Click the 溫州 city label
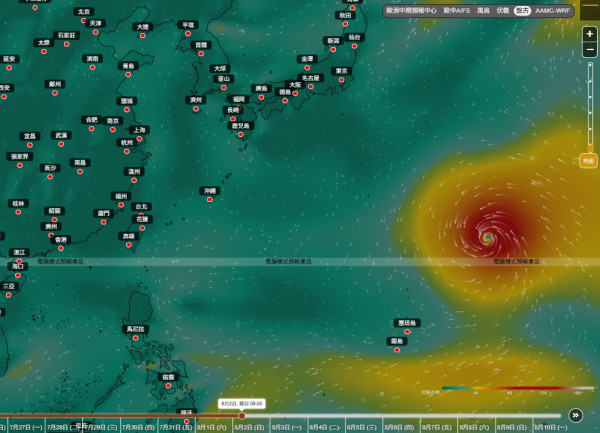This screenshot has height=433, width=600. click(x=134, y=171)
